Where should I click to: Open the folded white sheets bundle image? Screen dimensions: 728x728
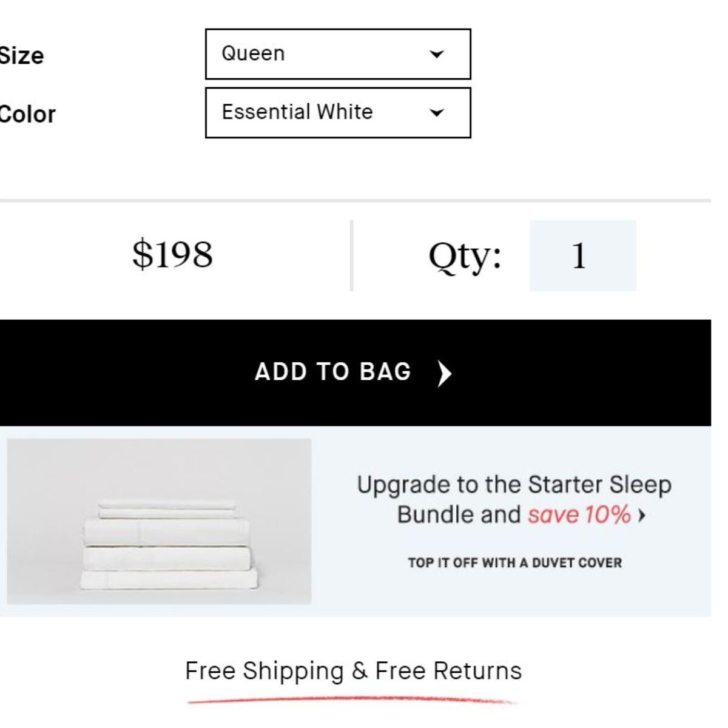coord(159,521)
